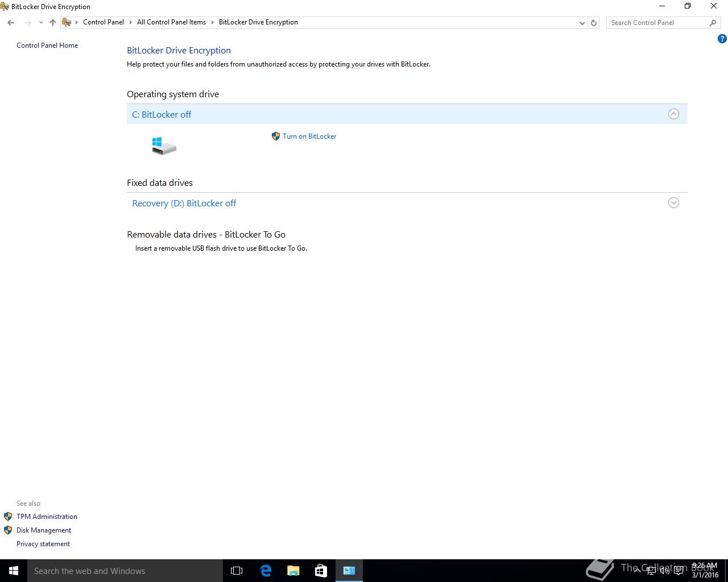Open the volume icon in system tray
The width and height of the screenshot is (728, 582).
click(x=665, y=571)
